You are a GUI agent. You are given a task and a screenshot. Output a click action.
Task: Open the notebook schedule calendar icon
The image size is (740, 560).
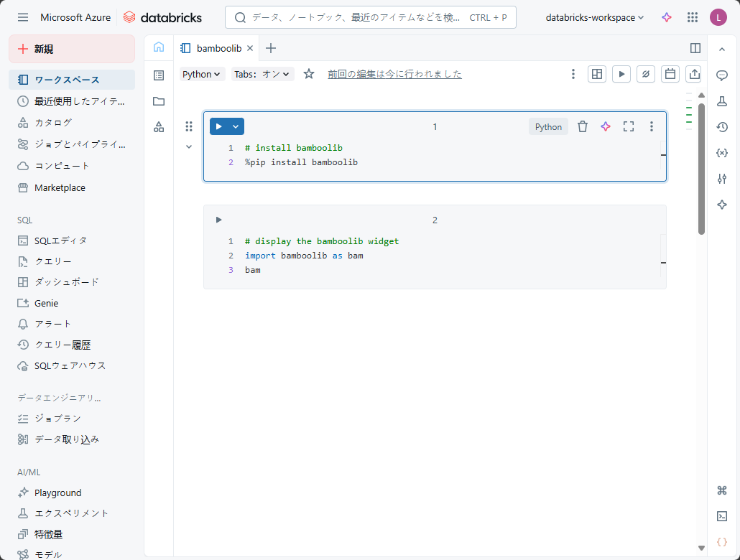click(670, 74)
